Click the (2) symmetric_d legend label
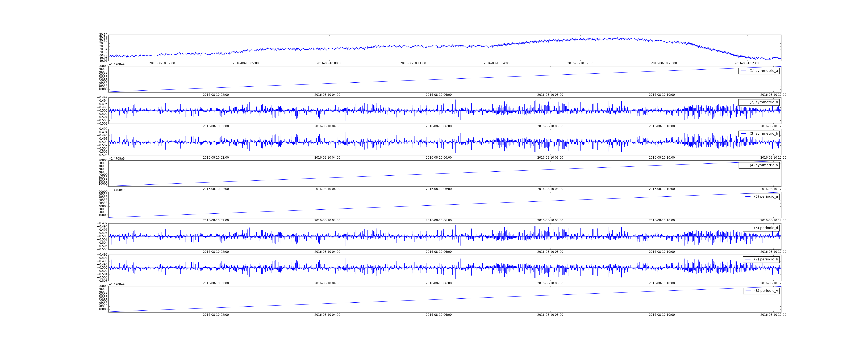Image resolution: width=868 pixels, height=347 pixels. point(763,102)
